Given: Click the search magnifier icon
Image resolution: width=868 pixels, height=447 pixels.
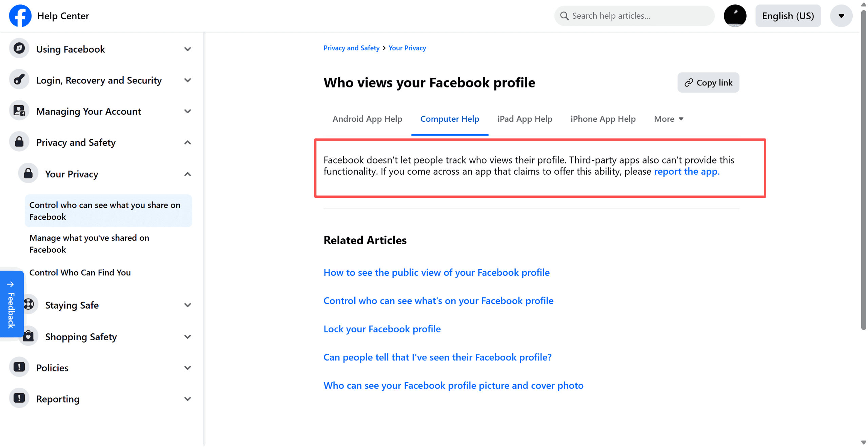Looking at the screenshot, I should (564, 16).
